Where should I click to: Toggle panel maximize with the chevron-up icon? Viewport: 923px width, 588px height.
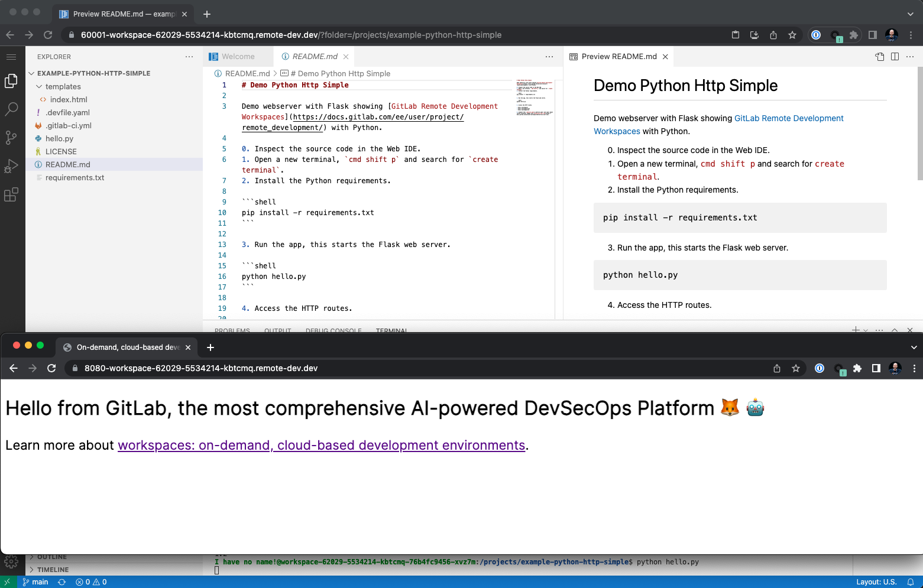[895, 330]
